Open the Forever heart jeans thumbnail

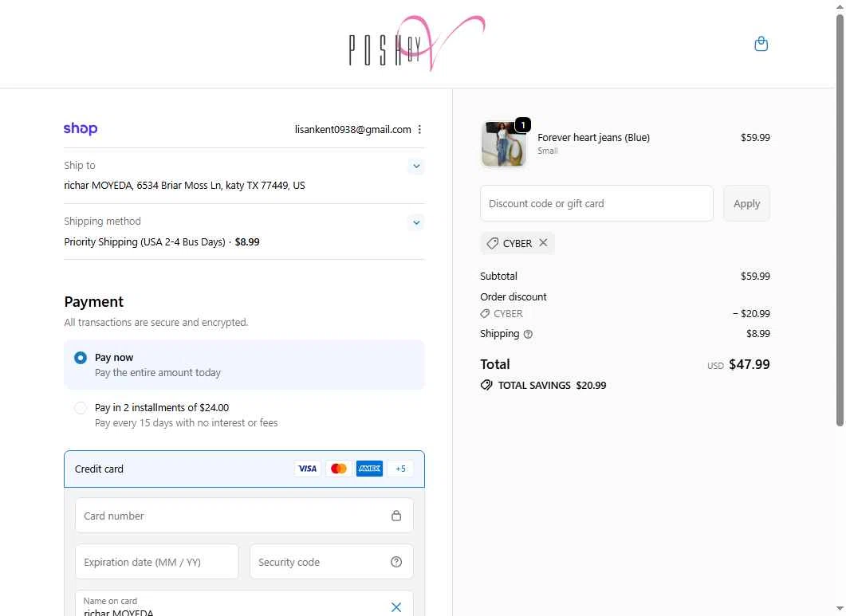[x=503, y=144]
